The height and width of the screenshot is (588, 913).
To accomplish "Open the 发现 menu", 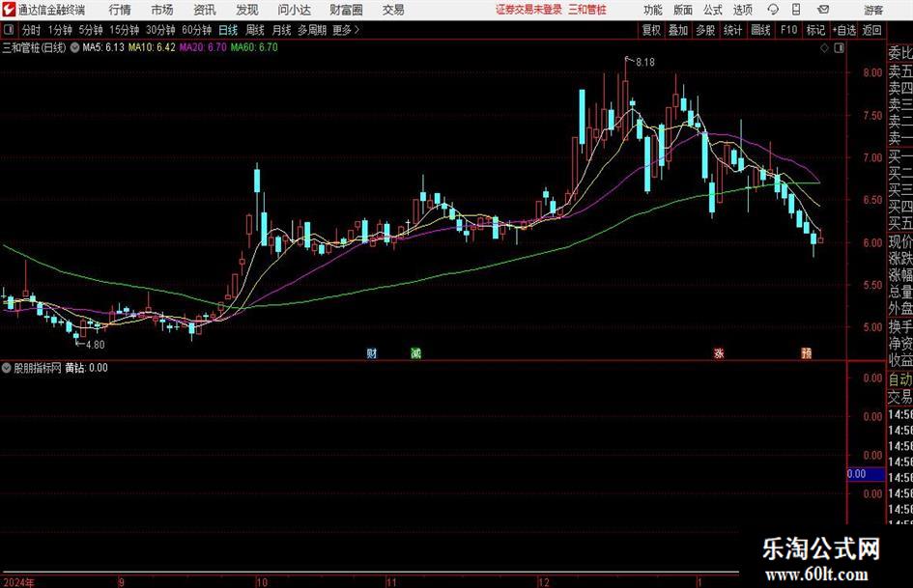I will tap(247, 10).
